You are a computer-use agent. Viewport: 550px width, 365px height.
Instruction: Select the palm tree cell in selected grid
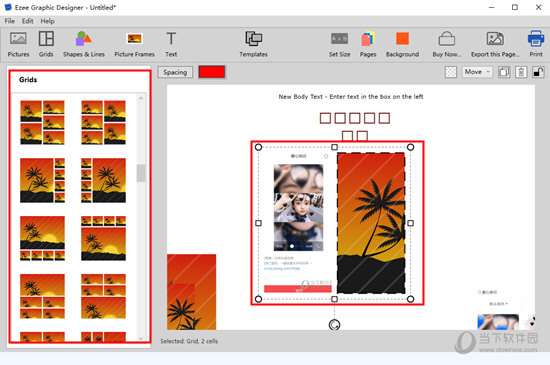click(x=371, y=223)
